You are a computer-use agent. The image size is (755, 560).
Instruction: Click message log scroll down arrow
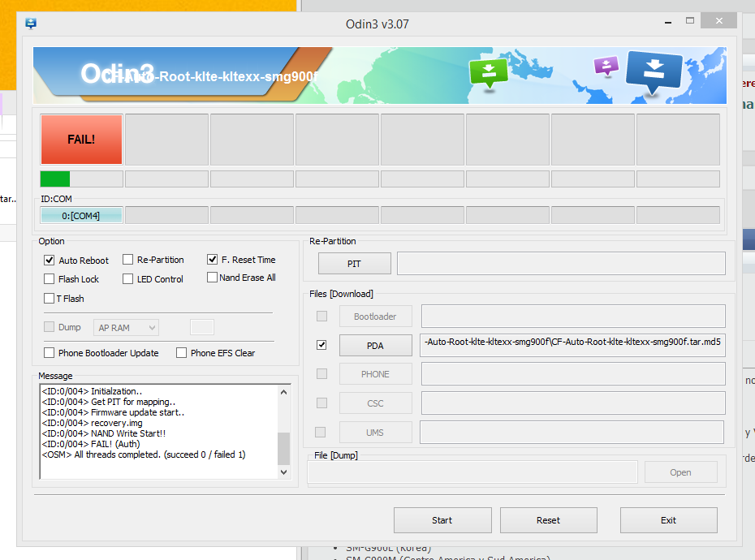click(283, 472)
